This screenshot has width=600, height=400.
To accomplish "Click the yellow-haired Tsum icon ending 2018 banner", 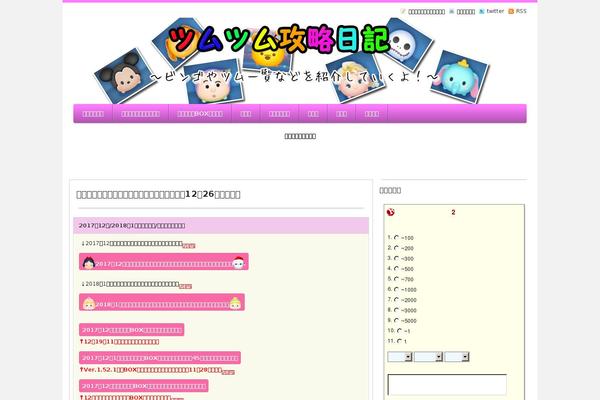I will click(235, 303).
